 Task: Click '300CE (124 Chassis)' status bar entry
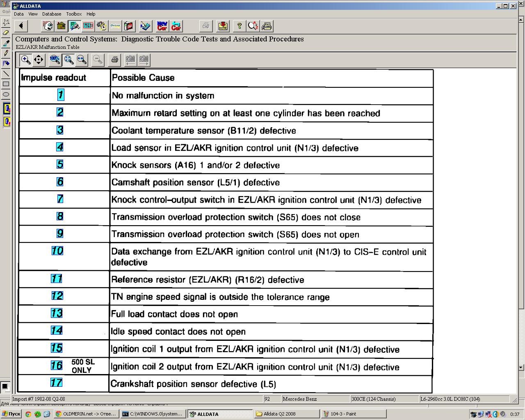374,399
